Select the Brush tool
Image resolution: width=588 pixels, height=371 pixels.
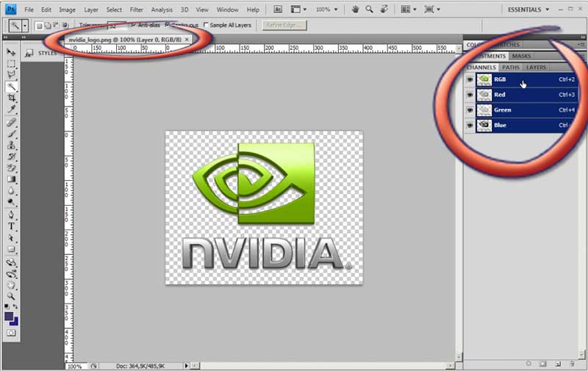(11, 134)
